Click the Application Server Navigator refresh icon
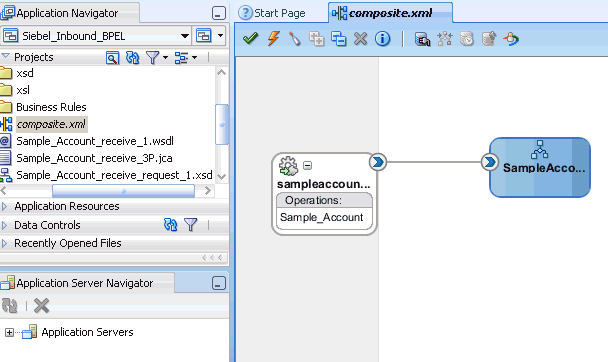608x362 pixels. pos(10,305)
